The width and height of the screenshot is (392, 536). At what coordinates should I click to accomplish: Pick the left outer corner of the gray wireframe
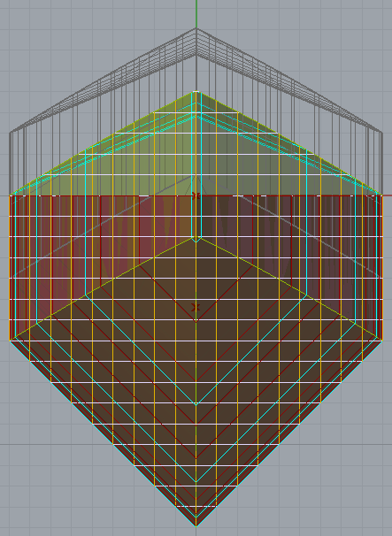point(10,132)
